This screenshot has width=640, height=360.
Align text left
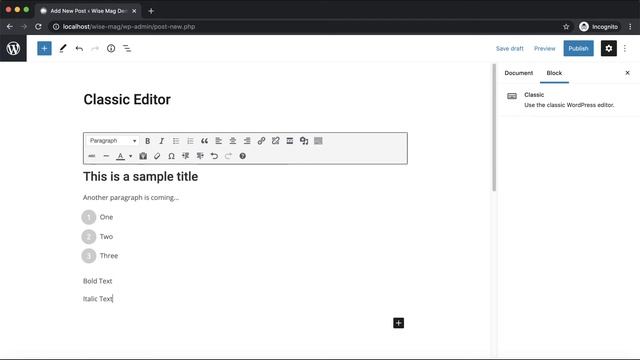tap(218, 141)
